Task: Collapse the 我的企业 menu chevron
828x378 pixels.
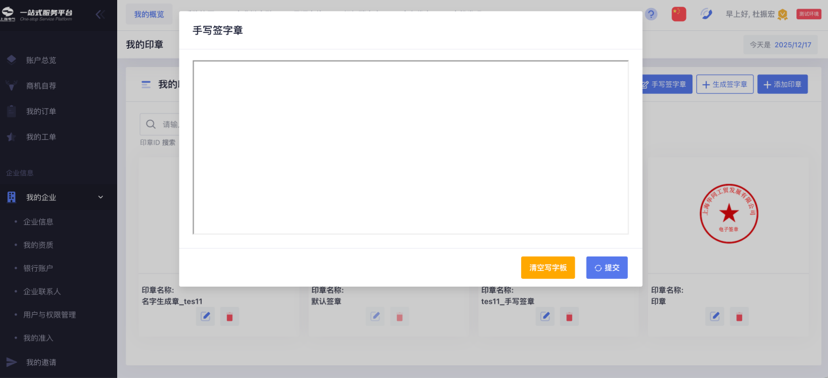Action: pyautogui.click(x=101, y=197)
